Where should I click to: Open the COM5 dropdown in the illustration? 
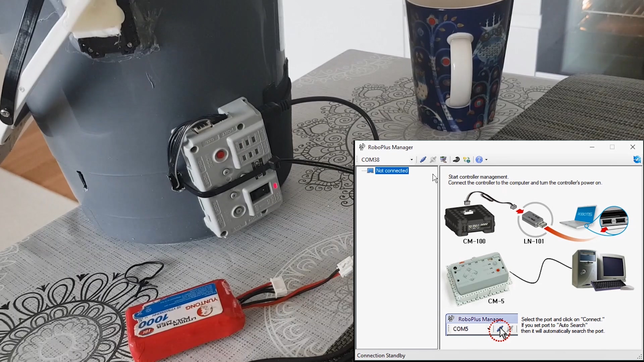pos(488,329)
